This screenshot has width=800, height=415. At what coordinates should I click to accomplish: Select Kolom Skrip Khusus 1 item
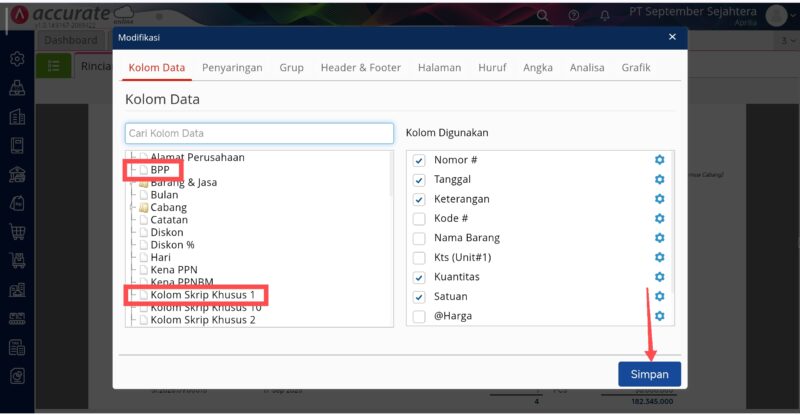pyautogui.click(x=202, y=295)
